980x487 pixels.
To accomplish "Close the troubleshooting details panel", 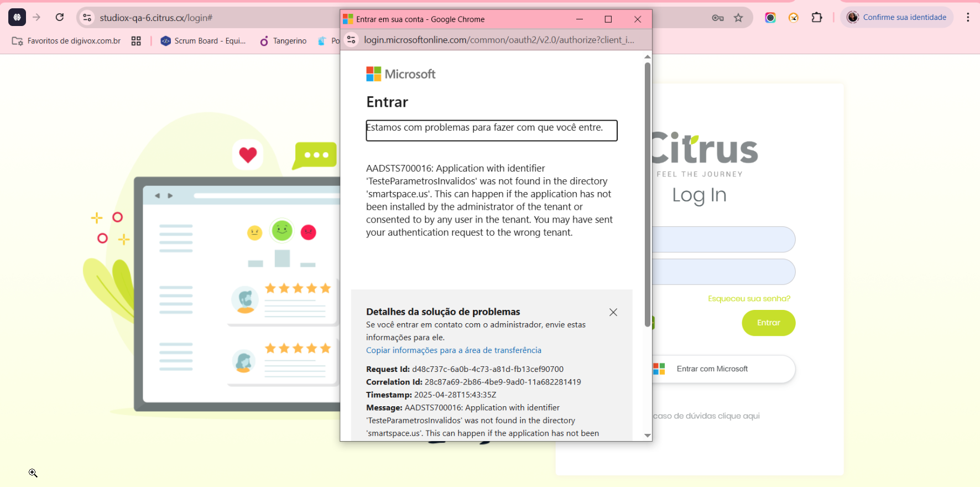I will tap(613, 312).
